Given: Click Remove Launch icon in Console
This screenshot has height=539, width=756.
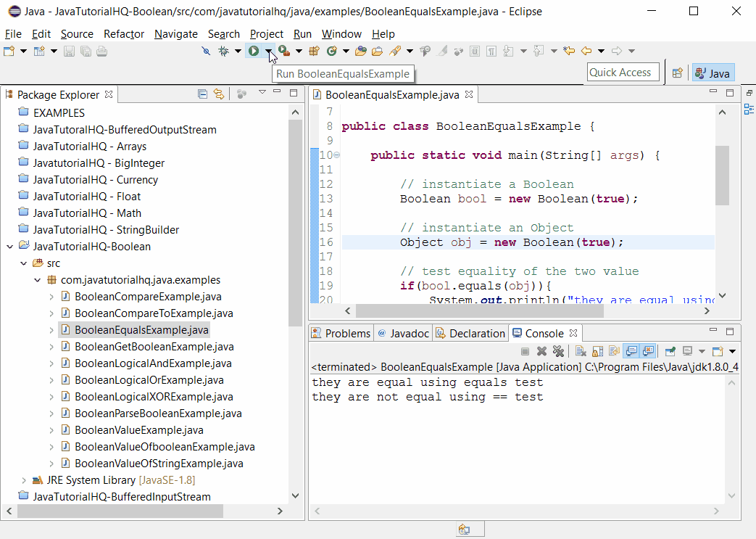Looking at the screenshot, I should (x=542, y=351).
